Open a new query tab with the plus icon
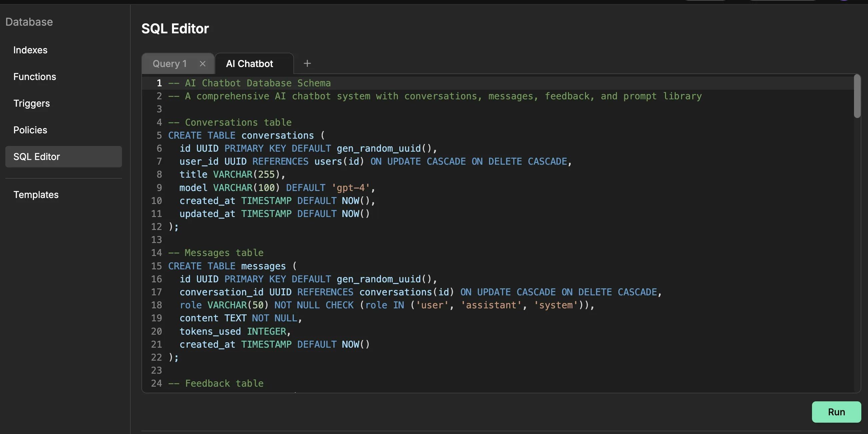Image resolution: width=868 pixels, height=434 pixels. click(307, 63)
